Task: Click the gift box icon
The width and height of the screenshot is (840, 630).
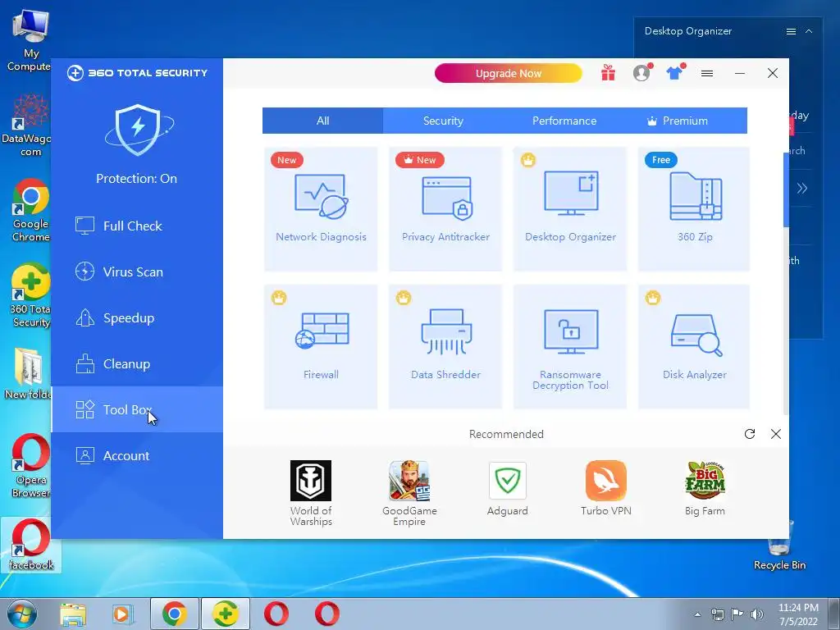Action: pos(608,73)
